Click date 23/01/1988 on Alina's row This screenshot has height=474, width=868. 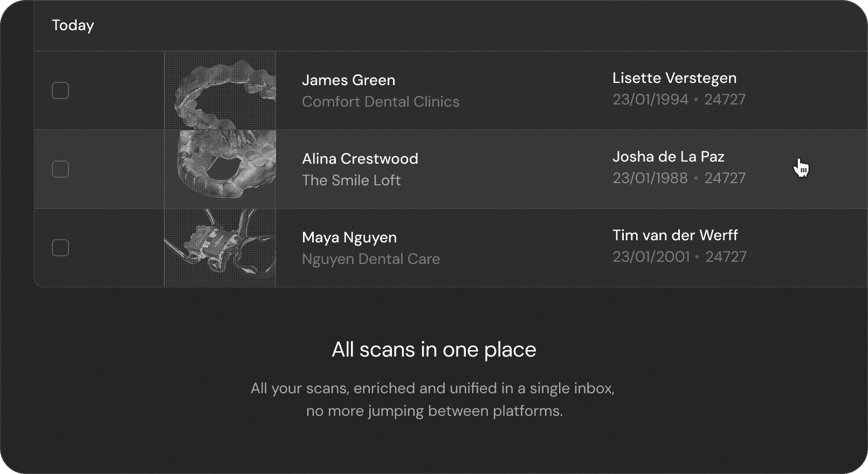coord(650,178)
